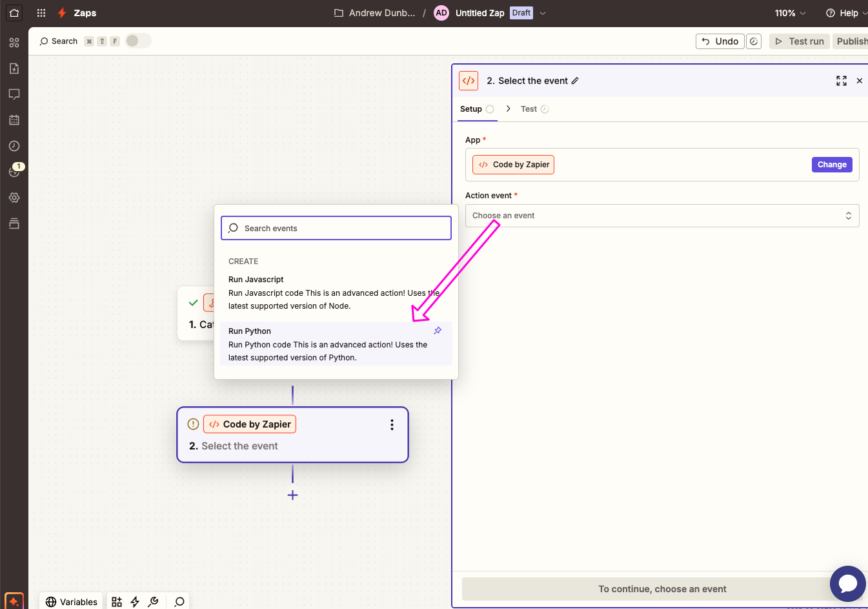Click the code icon in panel header
Viewport: 868px width, 609px height.
point(469,81)
